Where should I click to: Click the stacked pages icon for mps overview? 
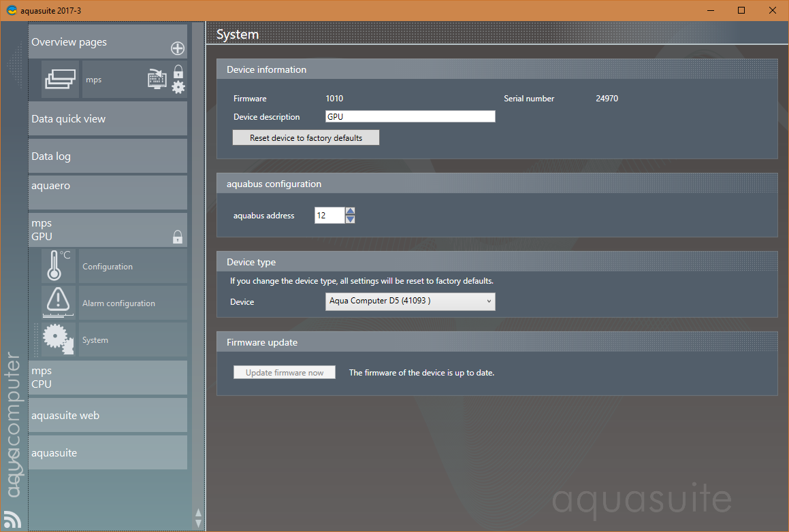pos(61,80)
